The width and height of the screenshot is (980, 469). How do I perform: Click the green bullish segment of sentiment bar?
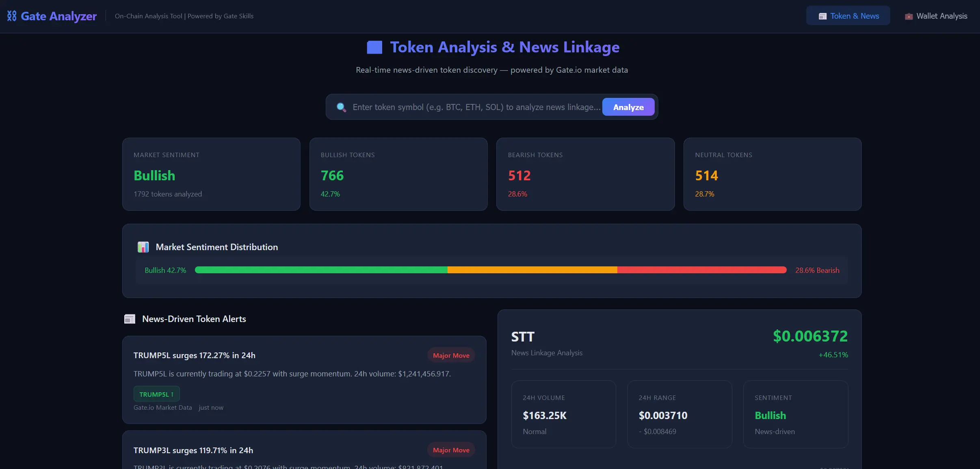[321, 270]
